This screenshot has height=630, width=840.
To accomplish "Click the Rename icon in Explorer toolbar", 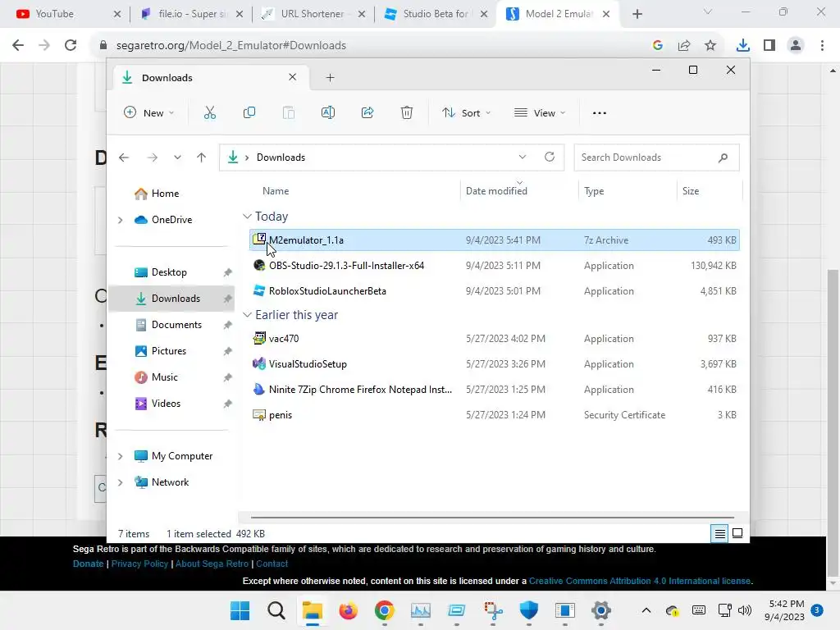I will pos(328,112).
